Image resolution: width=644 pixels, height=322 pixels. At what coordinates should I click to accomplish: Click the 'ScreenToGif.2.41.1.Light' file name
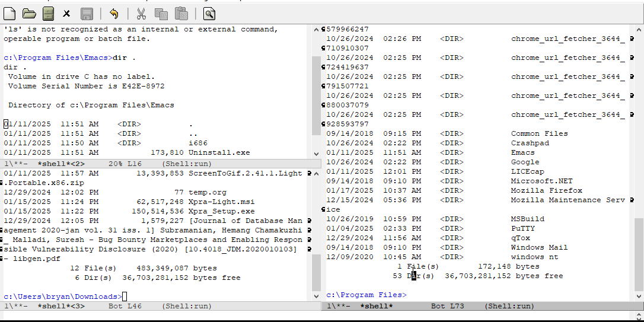coord(245,173)
